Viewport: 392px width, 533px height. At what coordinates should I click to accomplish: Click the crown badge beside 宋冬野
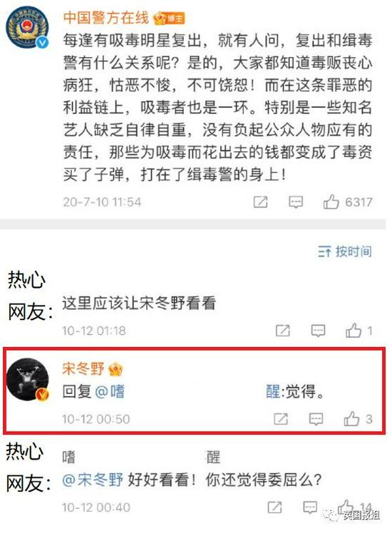(x=115, y=369)
